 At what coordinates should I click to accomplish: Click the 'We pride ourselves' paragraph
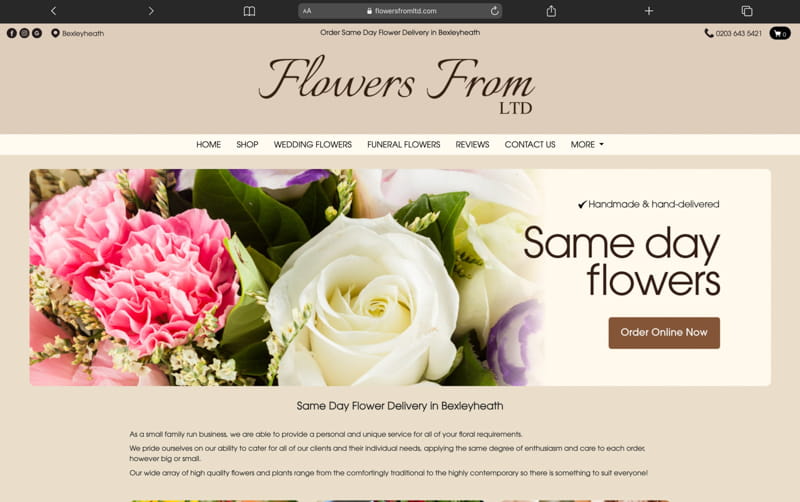pyautogui.click(x=387, y=453)
